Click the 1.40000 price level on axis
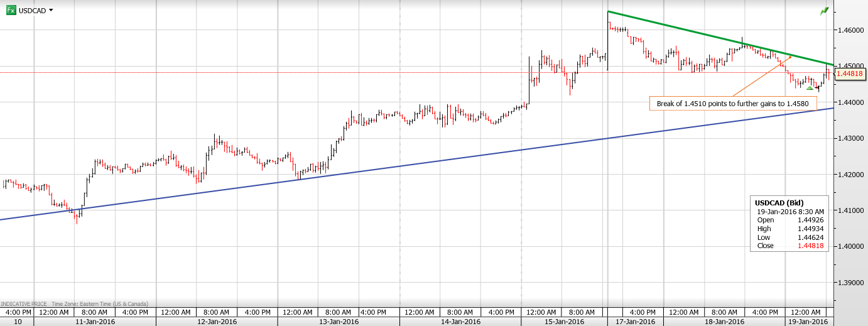Image resolution: width=868 pixels, height=326 pixels. [849, 246]
